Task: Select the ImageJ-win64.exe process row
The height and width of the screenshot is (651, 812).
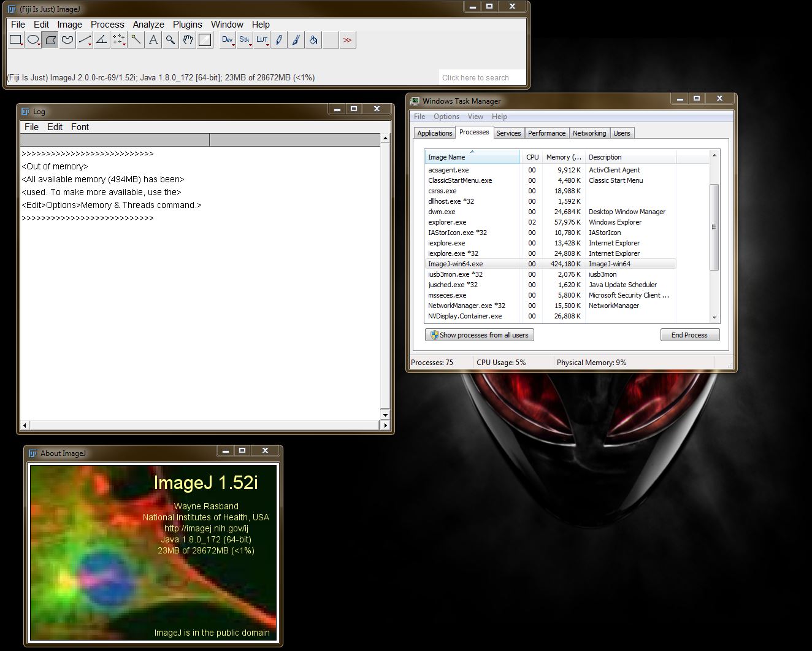Action: point(551,264)
